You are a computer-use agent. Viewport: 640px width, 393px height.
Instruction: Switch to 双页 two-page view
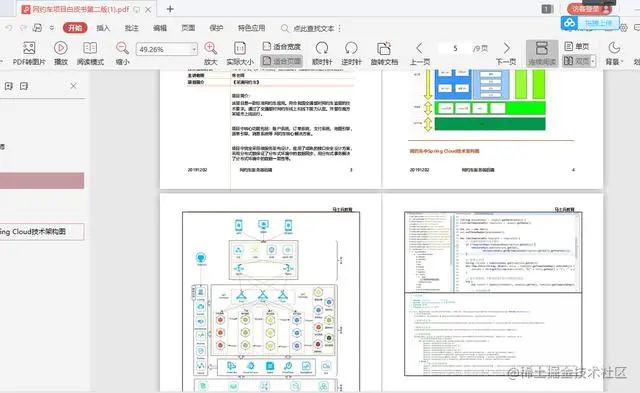coord(576,61)
